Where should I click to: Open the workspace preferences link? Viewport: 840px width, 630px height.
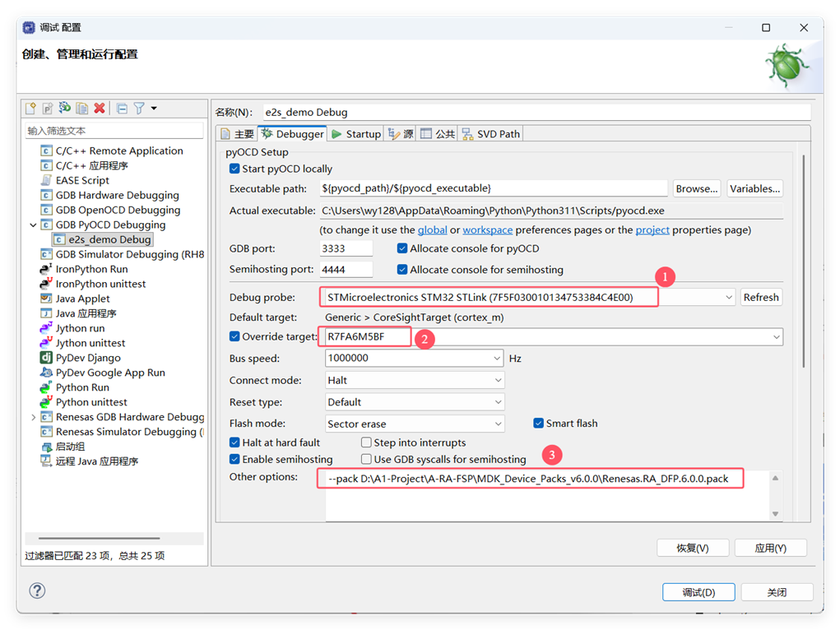pos(488,229)
